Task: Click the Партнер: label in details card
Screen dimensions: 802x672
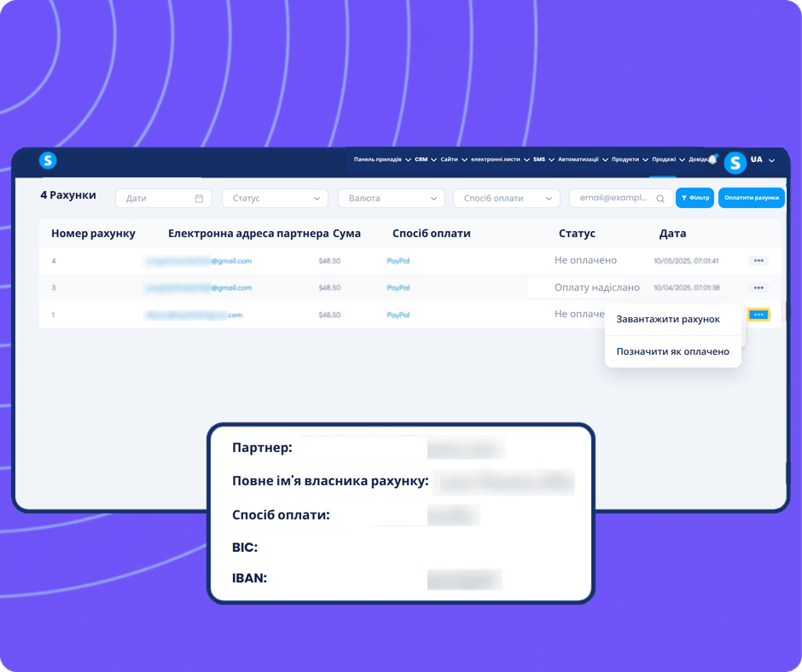Action: 262,448
